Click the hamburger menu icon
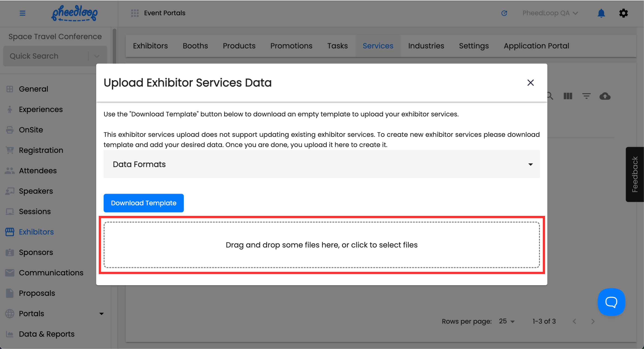The image size is (644, 349). pos(23,13)
